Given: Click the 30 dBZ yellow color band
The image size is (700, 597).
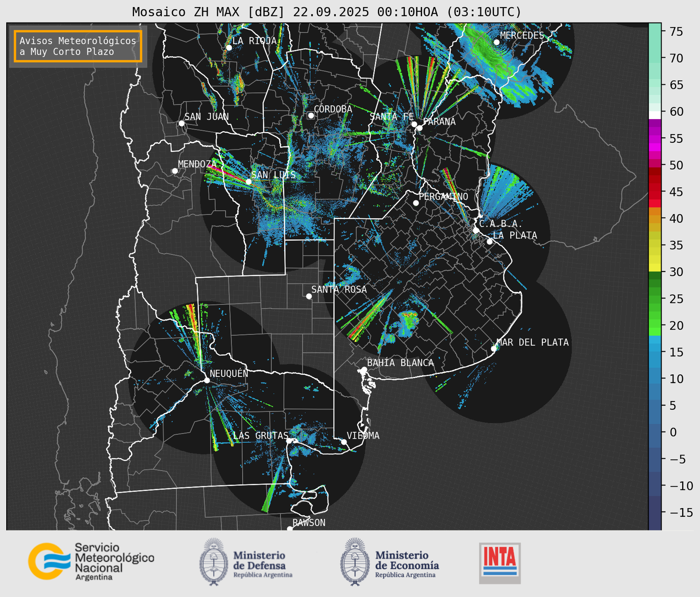Looking at the screenshot, I should pos(654,269).
